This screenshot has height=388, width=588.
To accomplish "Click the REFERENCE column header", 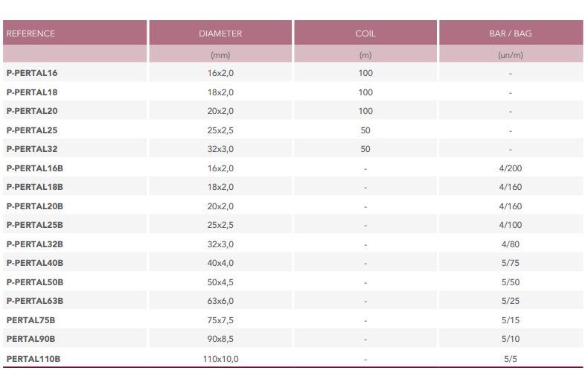I will pos(31,34).
